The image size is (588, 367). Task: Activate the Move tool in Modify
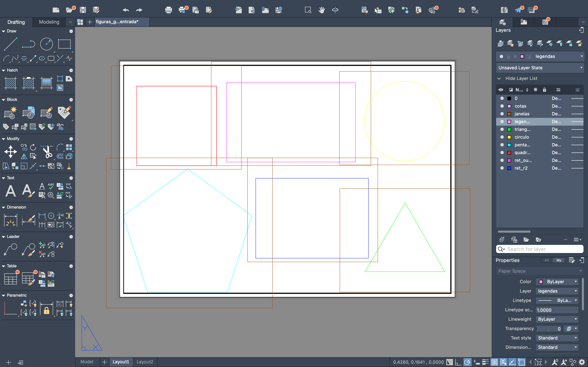click(10, 152)
